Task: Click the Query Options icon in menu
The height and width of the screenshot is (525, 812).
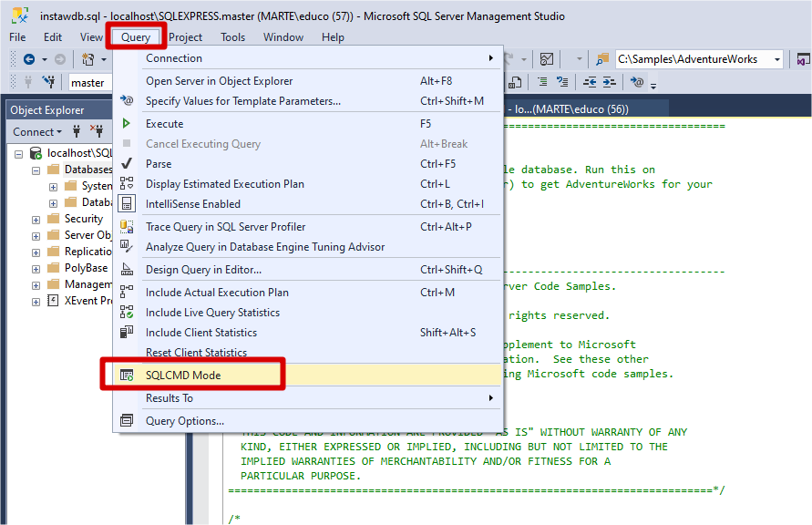Action: click(127, 420)
